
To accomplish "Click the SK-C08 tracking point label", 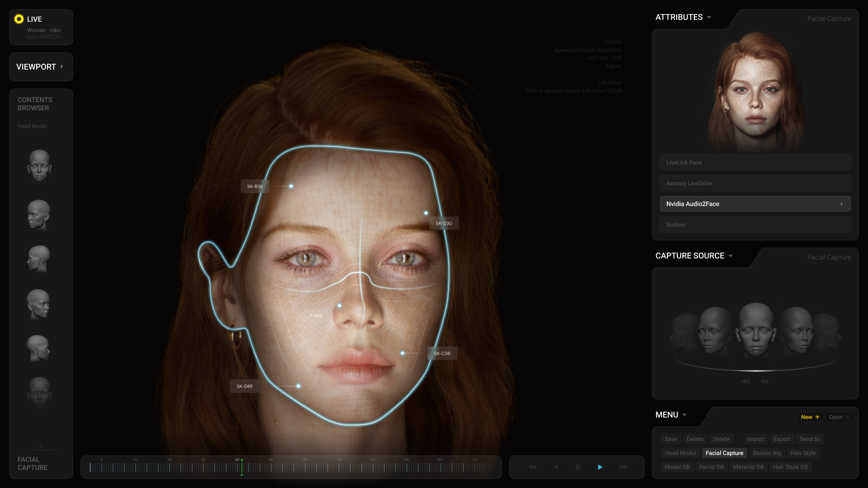I will click(442, 353).
